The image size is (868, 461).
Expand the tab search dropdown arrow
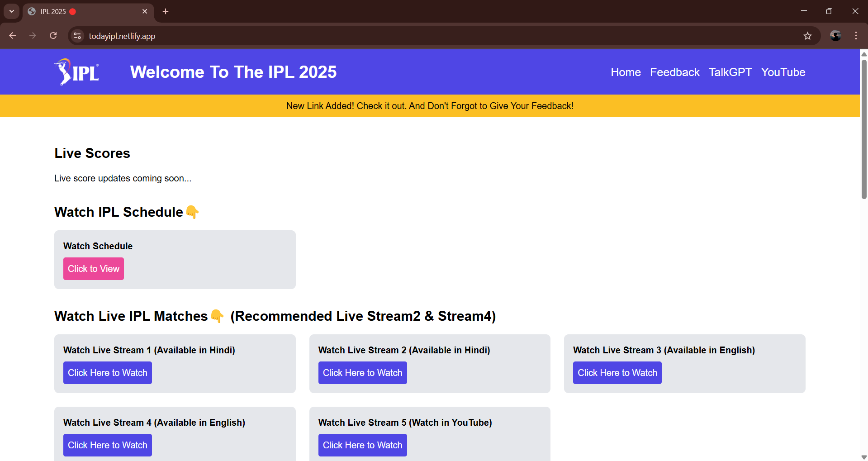[x=12, y=11]
